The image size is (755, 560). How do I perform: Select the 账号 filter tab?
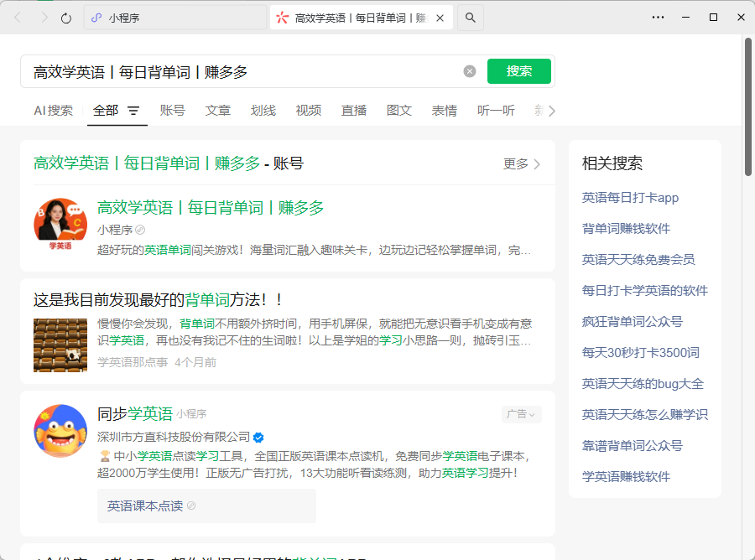tap(172, 111)
